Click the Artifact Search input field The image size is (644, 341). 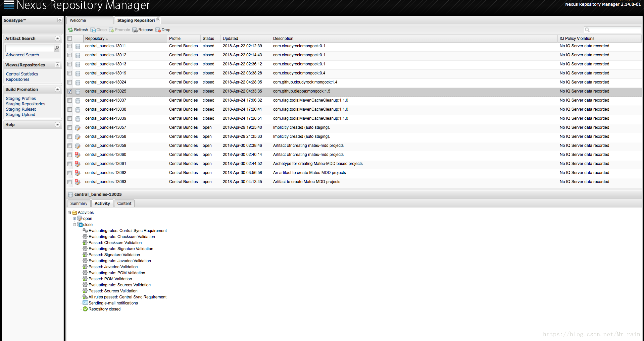click(30, 48)
